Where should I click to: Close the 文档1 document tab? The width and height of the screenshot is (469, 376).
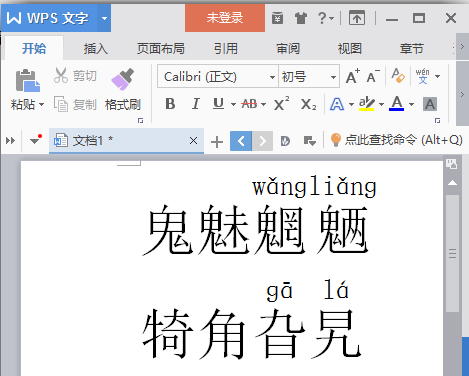point(193,141)
